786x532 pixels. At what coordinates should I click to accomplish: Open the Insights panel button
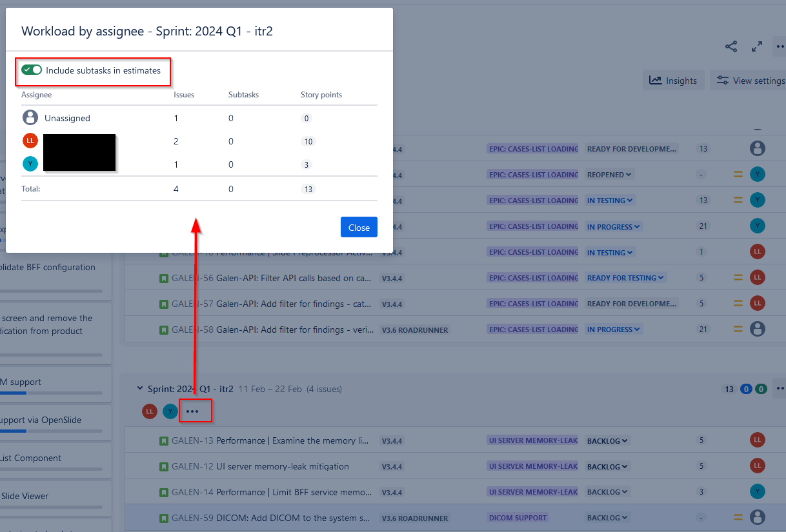click(673, 81)
